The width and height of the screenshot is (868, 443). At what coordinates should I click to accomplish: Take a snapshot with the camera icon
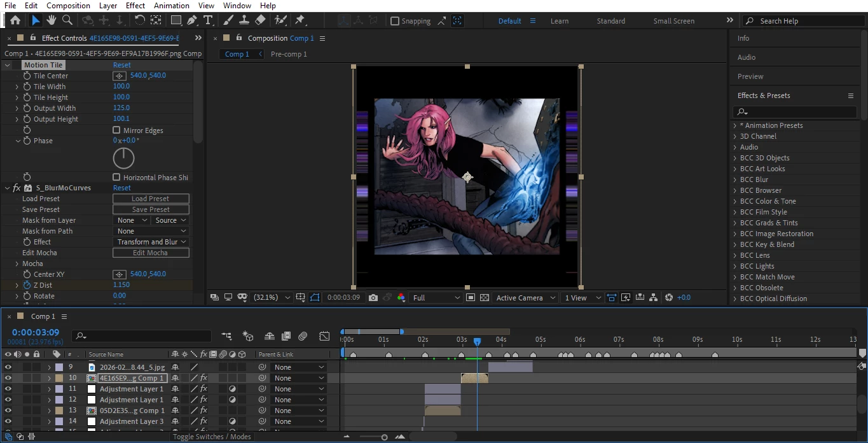373,297
